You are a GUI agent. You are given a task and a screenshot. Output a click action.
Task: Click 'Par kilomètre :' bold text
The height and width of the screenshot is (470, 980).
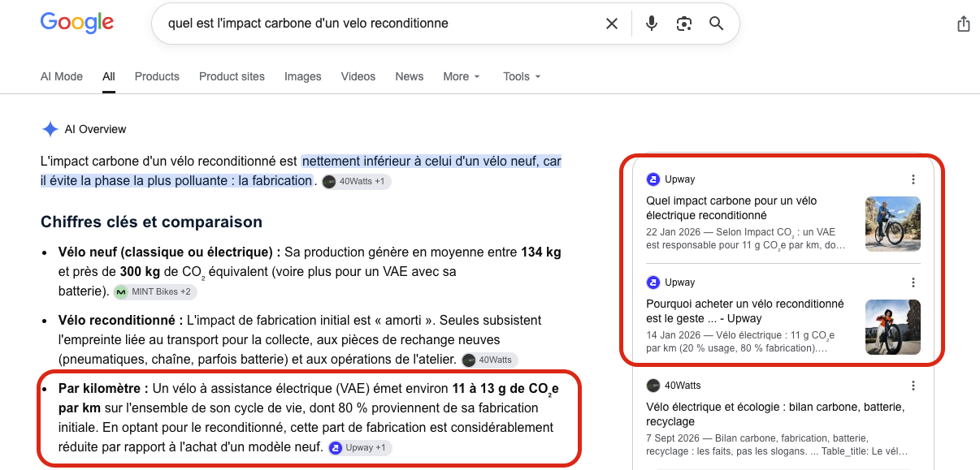pyautogui.click(x=103, y=388)
